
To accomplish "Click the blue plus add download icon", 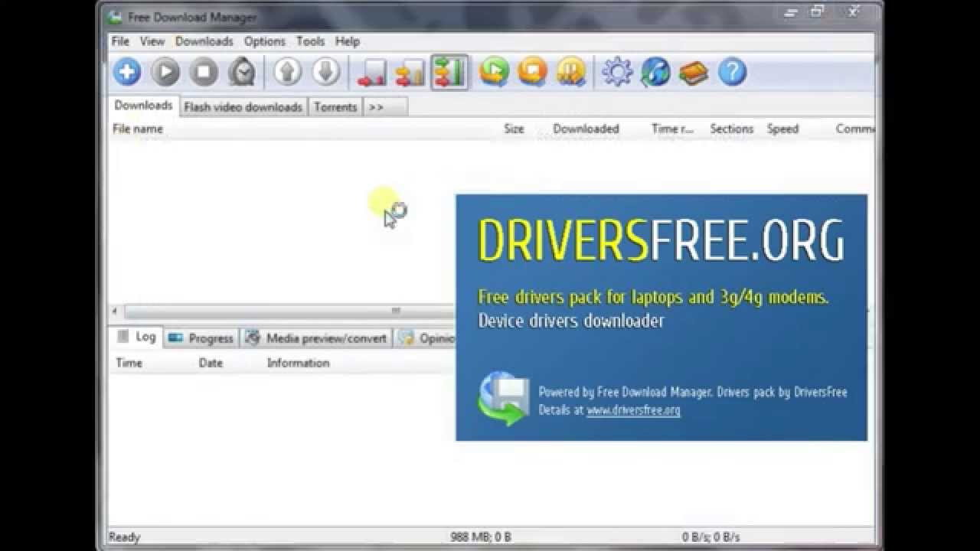I will (127, 73).
